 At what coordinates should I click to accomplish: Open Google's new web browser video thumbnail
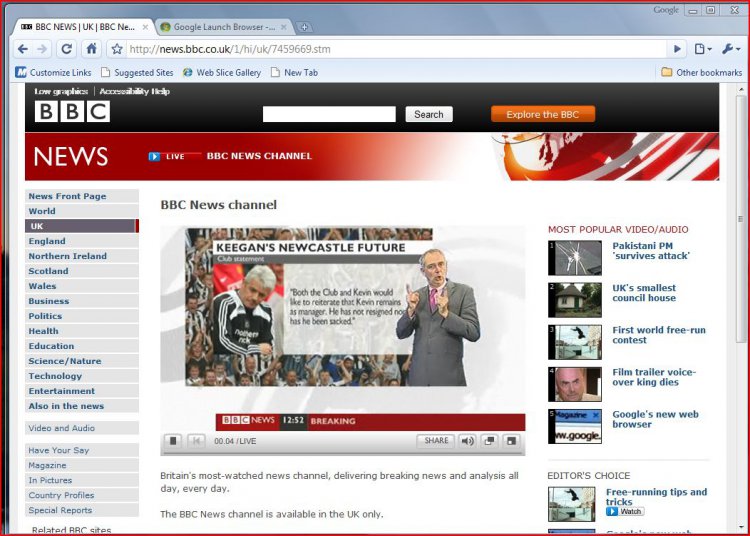tap(575, 427)
